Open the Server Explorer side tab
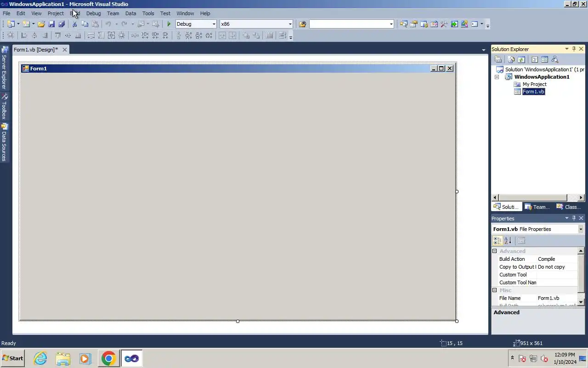Image resolution: width=588 pixels, height=368 pixels. point(4,68)
